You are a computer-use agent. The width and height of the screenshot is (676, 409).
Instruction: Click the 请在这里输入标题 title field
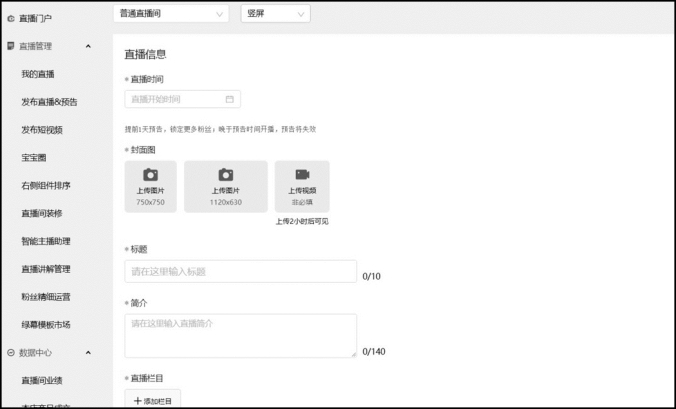click(x=241, y=272)
